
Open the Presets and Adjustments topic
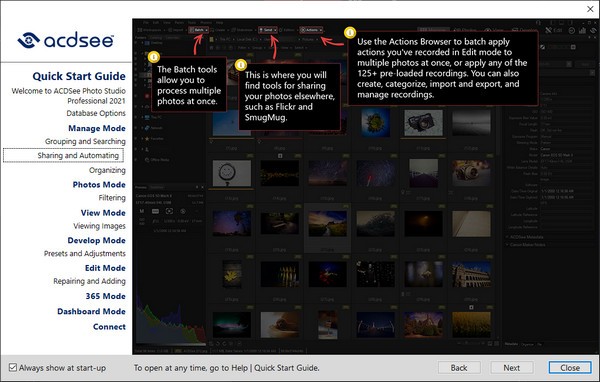pos(85,253)
